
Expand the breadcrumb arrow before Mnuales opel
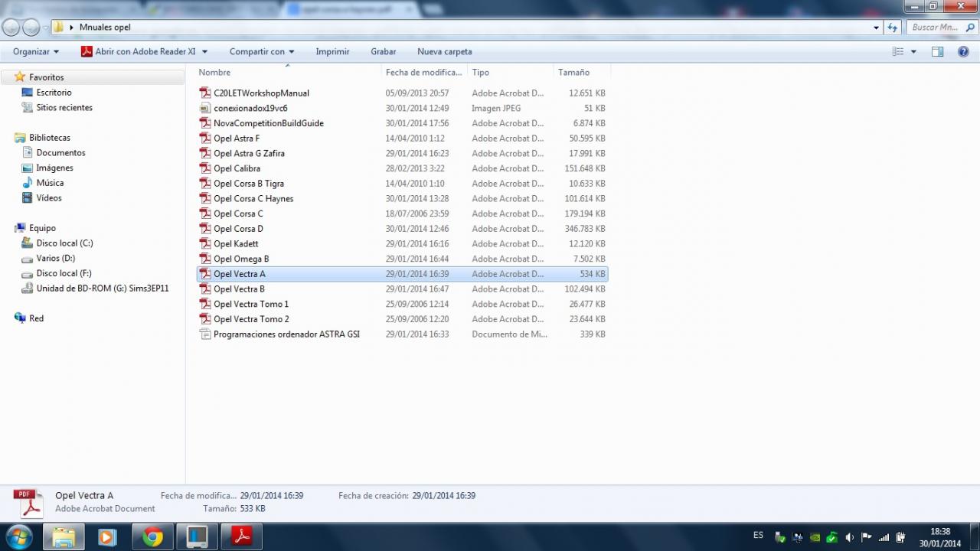pos(71,28)
